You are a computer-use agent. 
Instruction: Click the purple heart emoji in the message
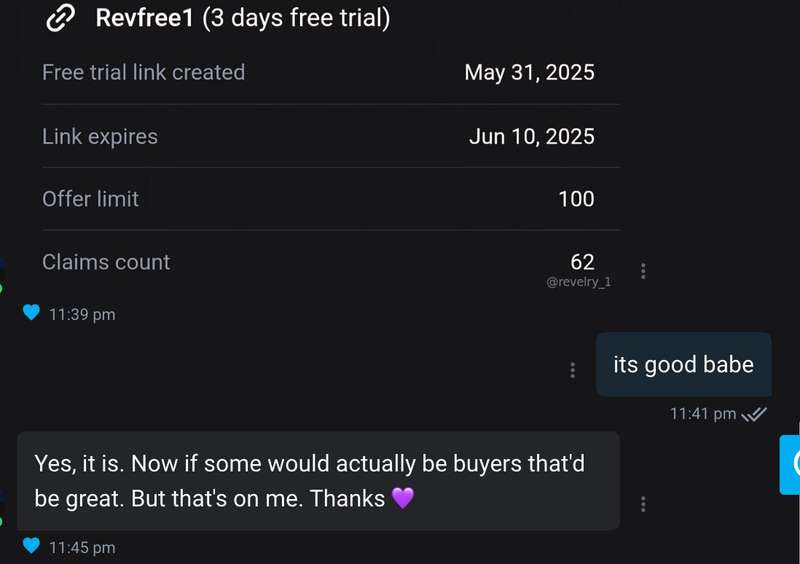[x=403, y=498]
